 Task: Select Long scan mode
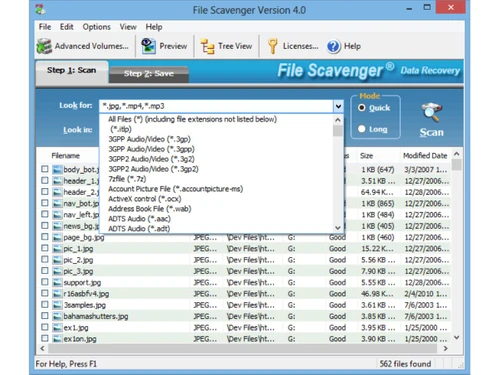[362, 129]
